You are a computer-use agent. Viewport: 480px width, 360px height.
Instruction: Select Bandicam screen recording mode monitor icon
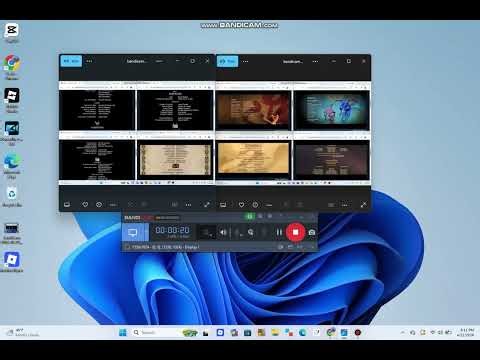pyautogui.click(x=132, y=232)
